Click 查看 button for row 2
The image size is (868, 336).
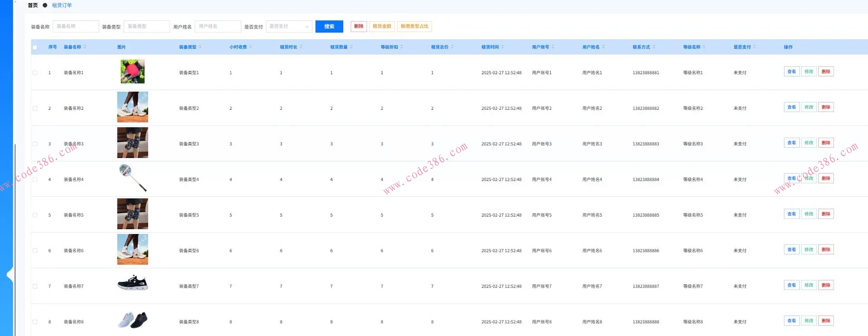point(791,107)
